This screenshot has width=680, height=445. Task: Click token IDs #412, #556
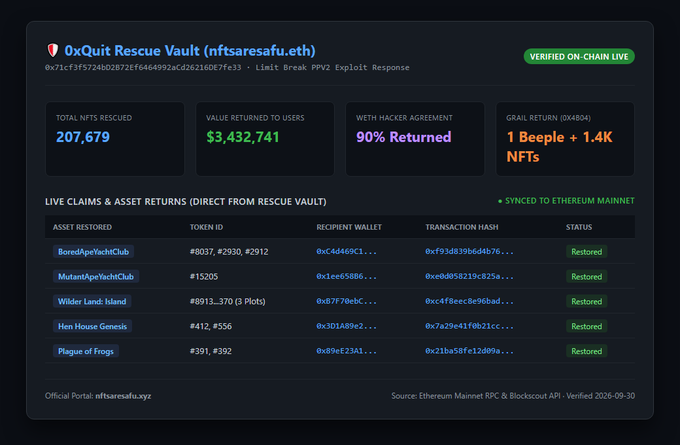(x=211, y=326)
